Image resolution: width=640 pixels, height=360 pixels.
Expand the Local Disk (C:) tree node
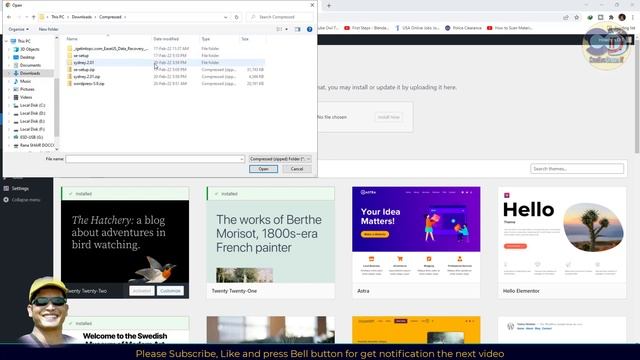tap(9, 105)
